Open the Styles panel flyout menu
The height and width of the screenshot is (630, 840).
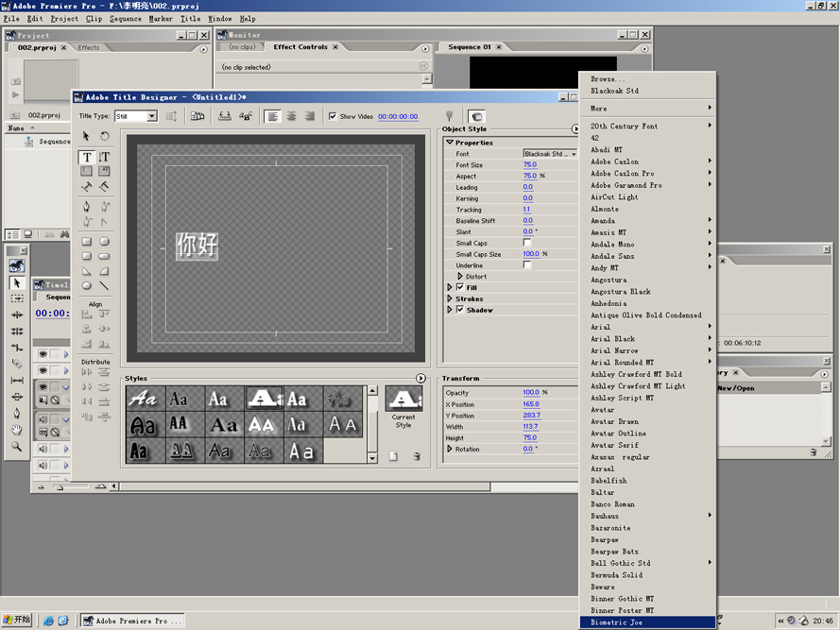point(420,378)
